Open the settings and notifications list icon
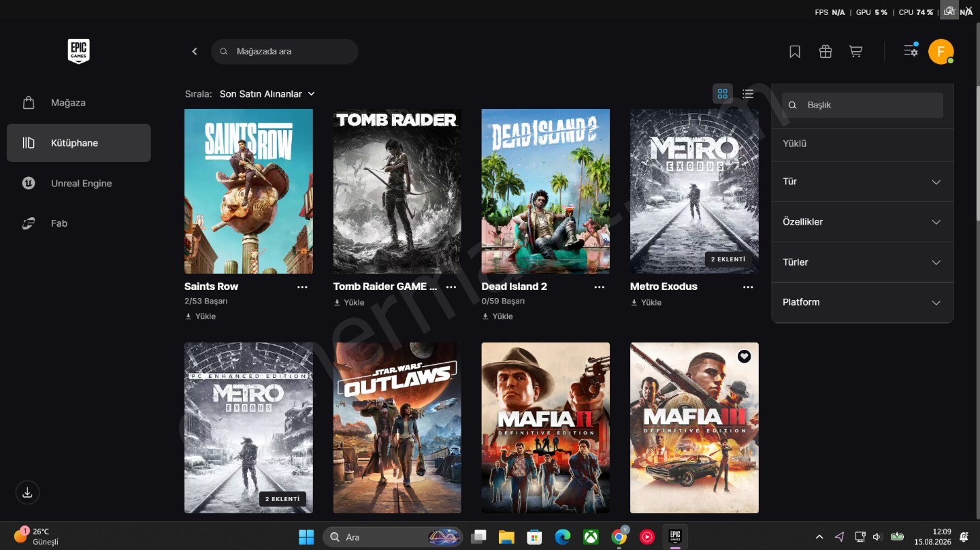 tap(911, 50)
